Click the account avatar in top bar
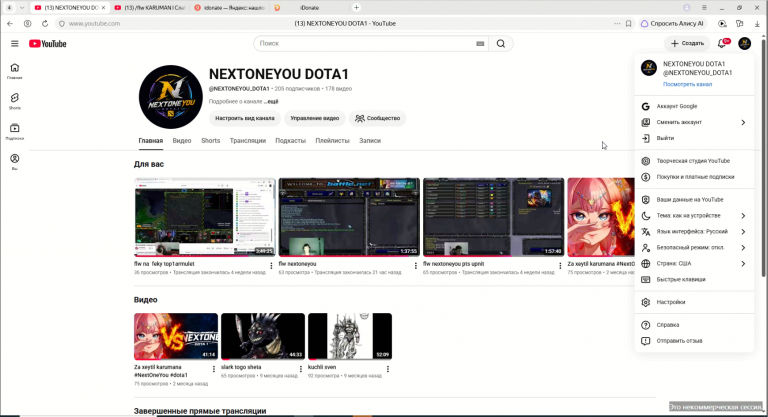 [x=744, y=44]
